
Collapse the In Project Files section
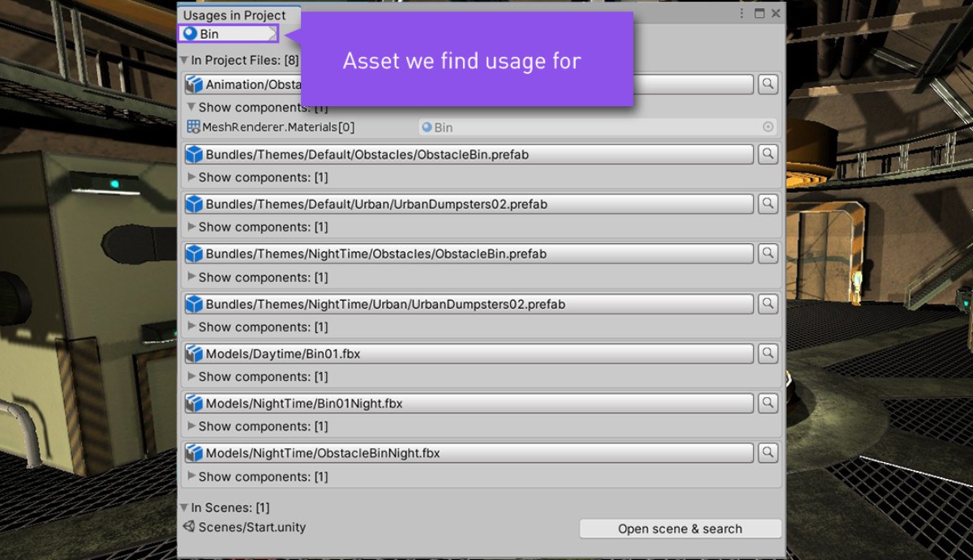tap(184, 60)
